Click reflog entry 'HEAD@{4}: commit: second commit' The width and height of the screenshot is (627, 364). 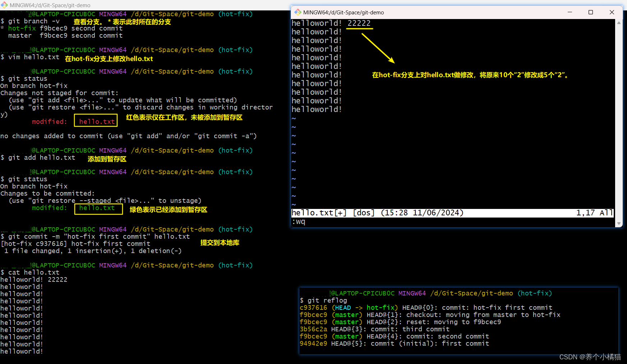coord(428,336)
